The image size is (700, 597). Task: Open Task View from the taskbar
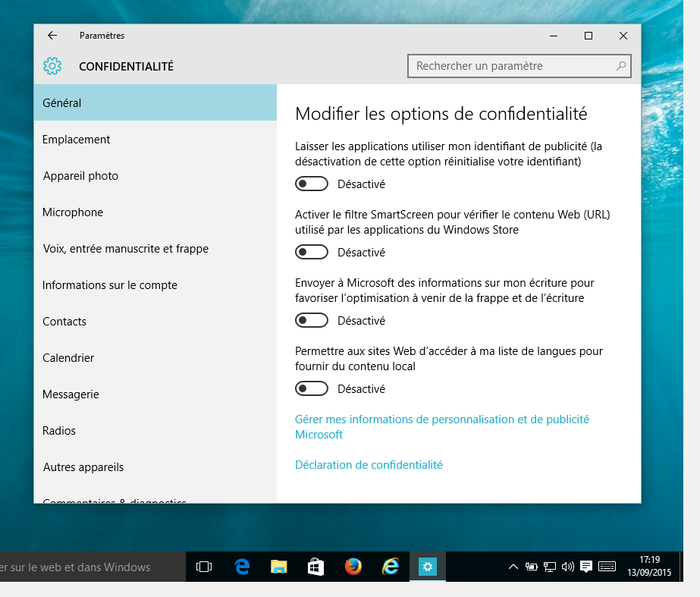coord(204,567)
